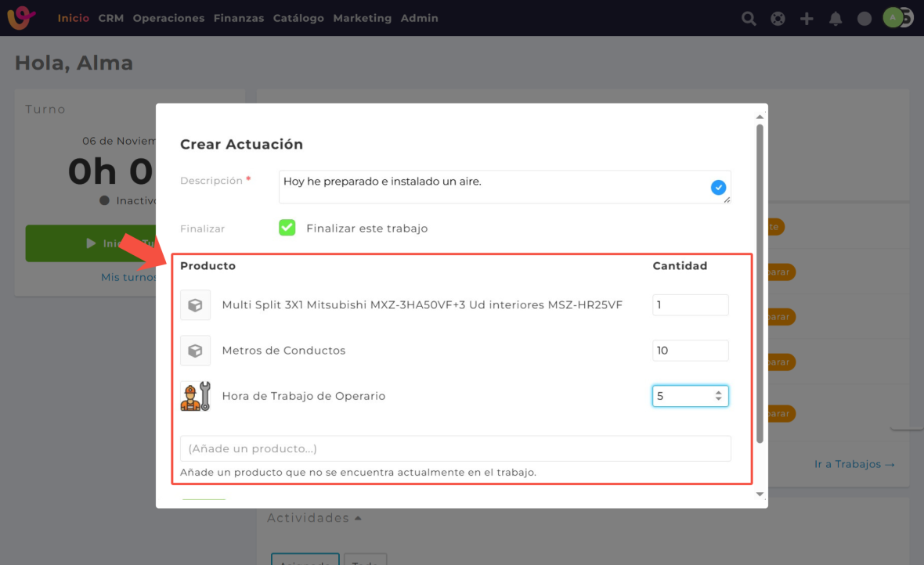This screenshot has height=565, width=924.
Task: Open the Finanzas menu
Action: pos(239,18)
